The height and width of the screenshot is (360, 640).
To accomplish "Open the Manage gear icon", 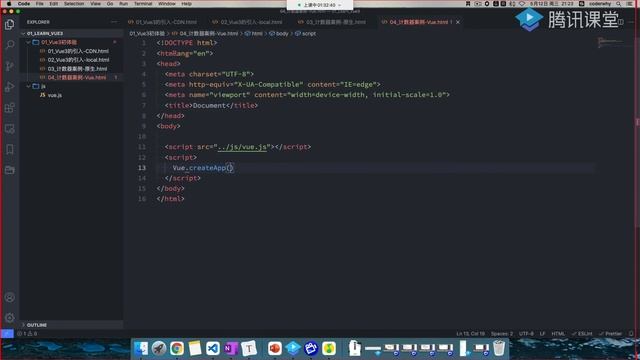I will click(9, 318).
